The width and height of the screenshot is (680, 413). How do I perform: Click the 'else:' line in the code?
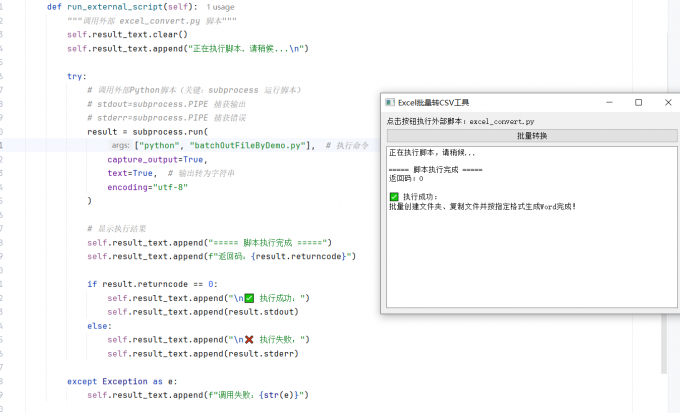coord(99,326)
